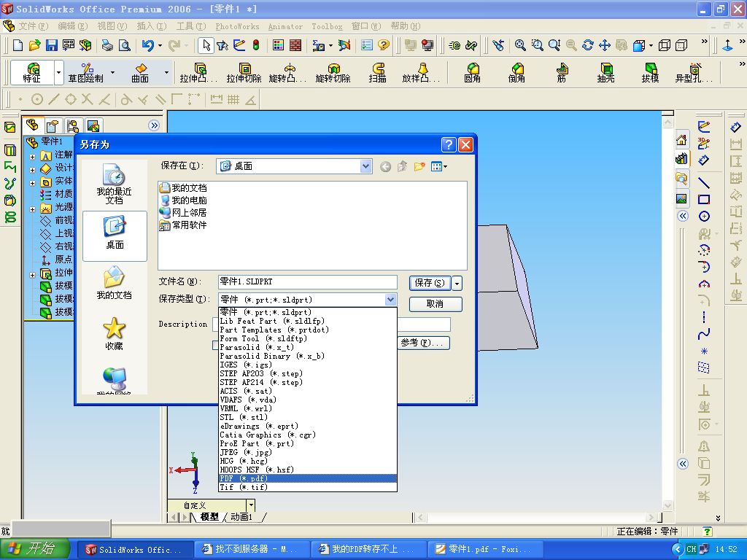The height and width of the screenshot is (560, 747).
Task: Select IGES (*.igs) format entry
Action: 307,365
